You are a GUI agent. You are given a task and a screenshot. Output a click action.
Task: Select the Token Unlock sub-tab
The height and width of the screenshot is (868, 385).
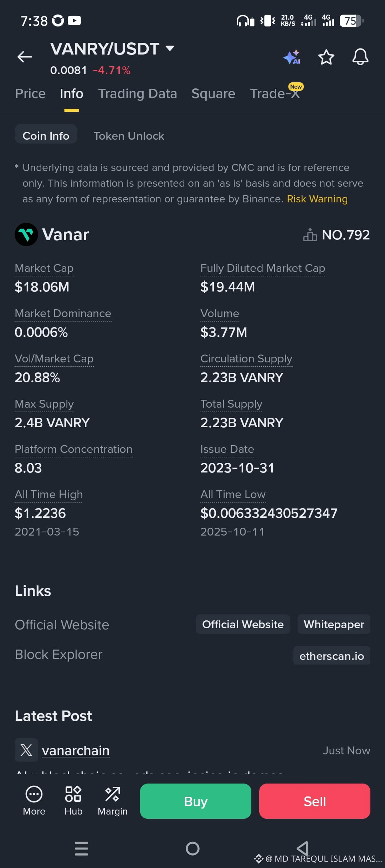click(129, 136)
